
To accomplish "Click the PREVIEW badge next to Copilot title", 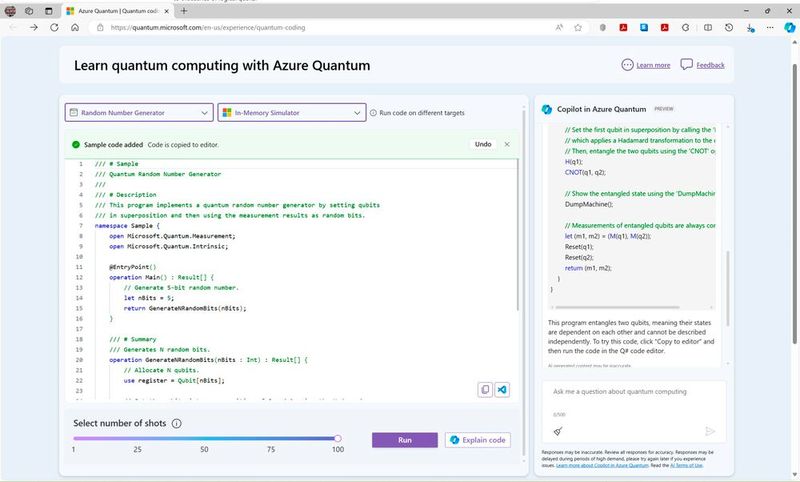I will [x=664, y=109].
